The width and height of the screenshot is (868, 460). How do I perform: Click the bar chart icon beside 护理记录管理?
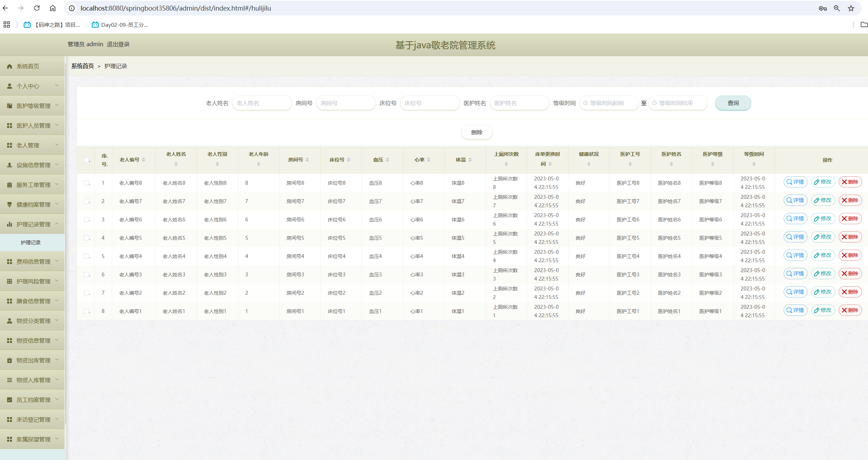pyautogui.click(x=10, y=224)
